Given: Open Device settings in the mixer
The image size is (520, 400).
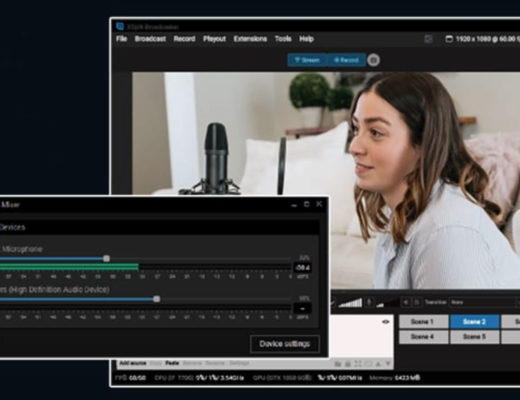Looking at the screenshot, I should [x=285, y=344].
